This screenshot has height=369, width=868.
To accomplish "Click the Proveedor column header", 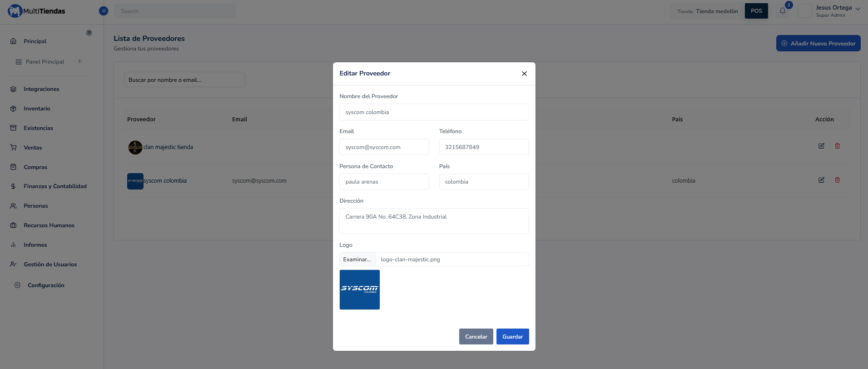I will pyautogui.click(x=141, y=120).
